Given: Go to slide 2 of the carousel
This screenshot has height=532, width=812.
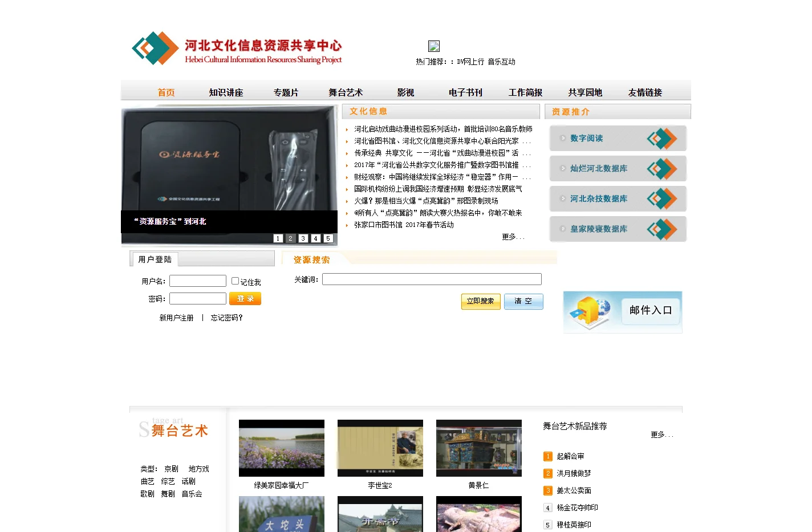Looking at the screenshot, I should (291, 238).
